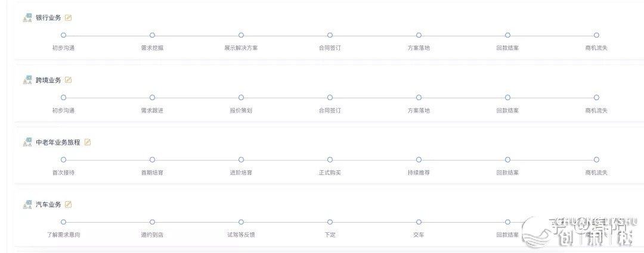Open the edit icon beside 中老年业务旅程
Image resolution: width=644 pixels, height=253 pixels.
pyautogui.click(x=88, y=142)
